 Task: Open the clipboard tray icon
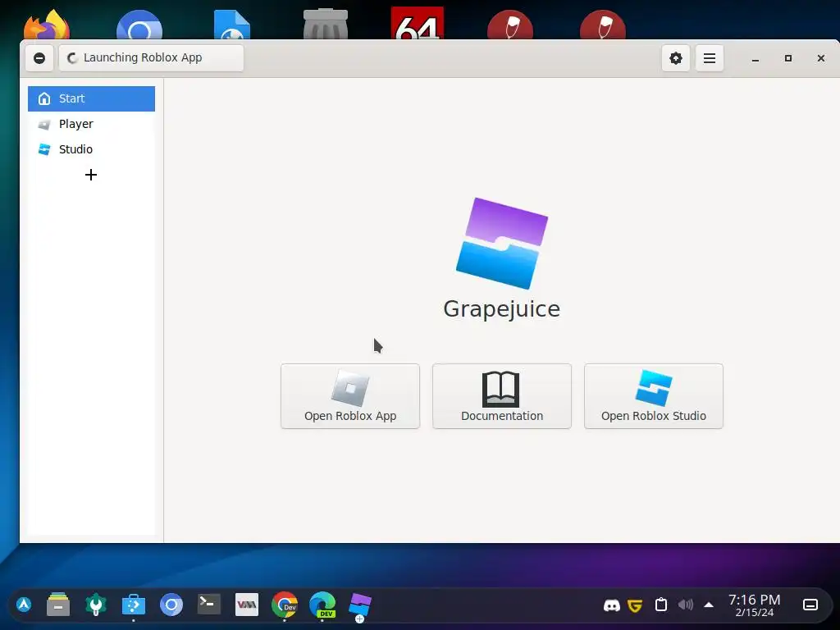point(661,605)
